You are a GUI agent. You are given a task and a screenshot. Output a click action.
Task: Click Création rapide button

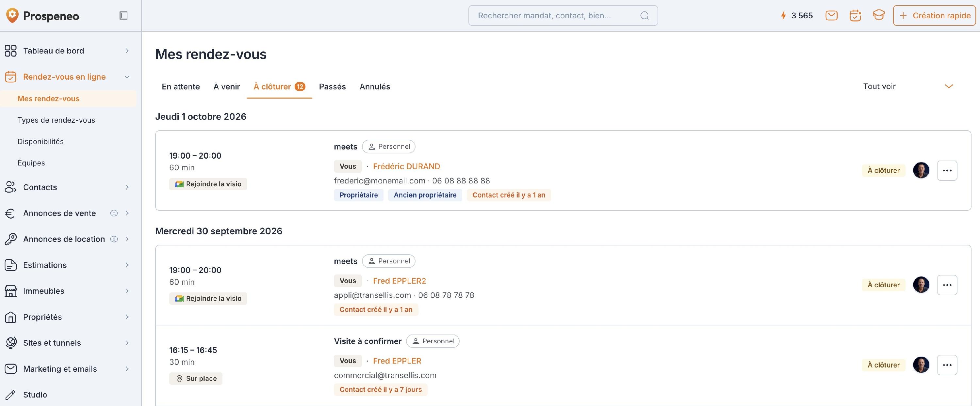[934, 16]
